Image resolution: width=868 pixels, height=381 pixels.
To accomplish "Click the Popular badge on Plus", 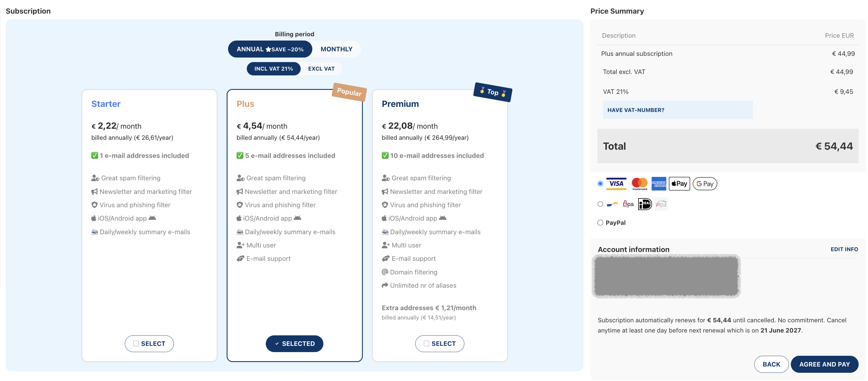I will (349, 92).
